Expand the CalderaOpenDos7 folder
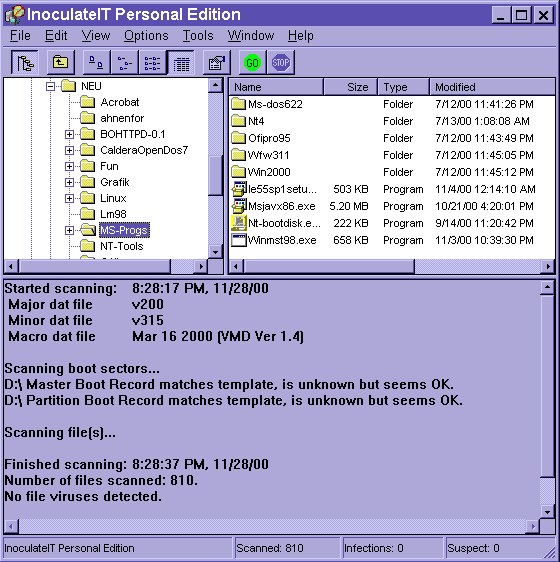The image size is (560, 562). [x=70, y=150]
